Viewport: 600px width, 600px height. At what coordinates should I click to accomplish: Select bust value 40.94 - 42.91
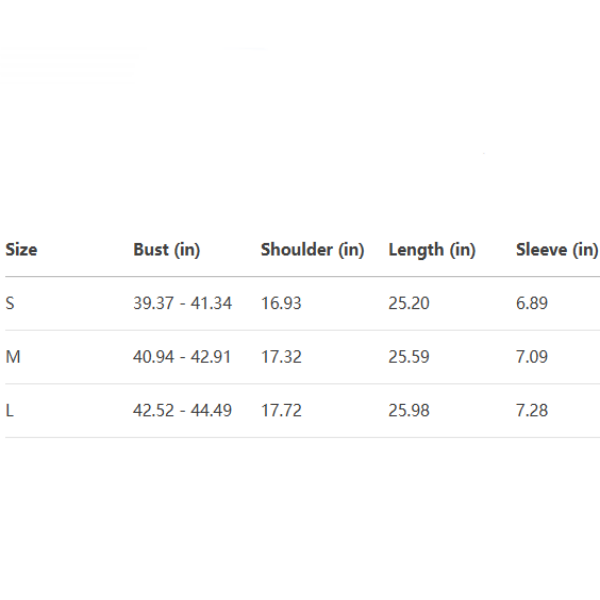(182, 356)
